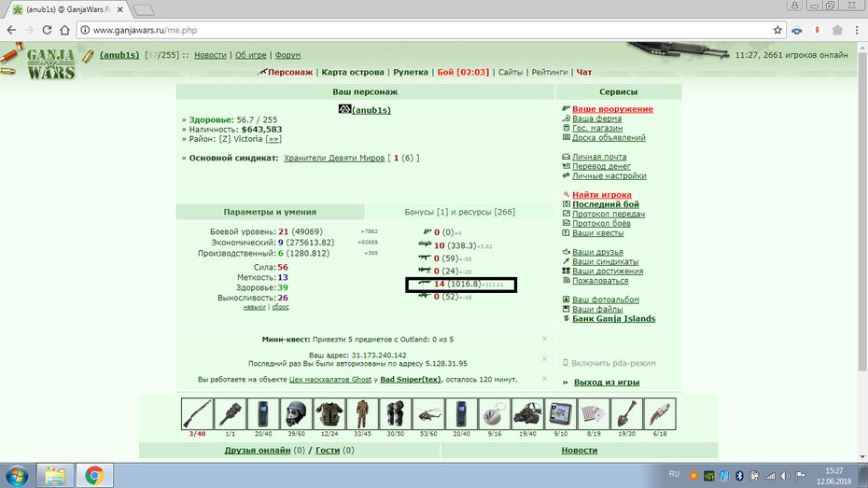868x488 pixels.
Task: Open Chrome three-dot menu
Action: pos(857,30)
